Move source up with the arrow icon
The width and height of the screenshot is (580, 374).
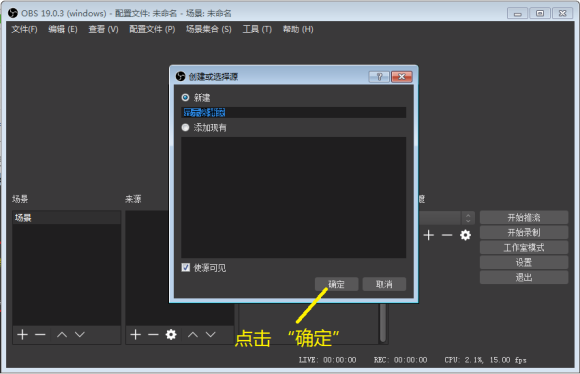click(193, 335)
